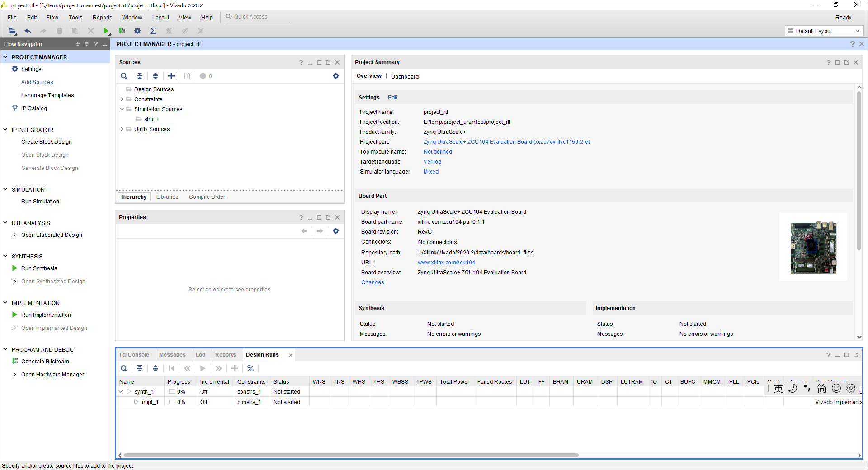Click the impl_1 progress checkbox
868x470 pixels.
pos(172,402)
